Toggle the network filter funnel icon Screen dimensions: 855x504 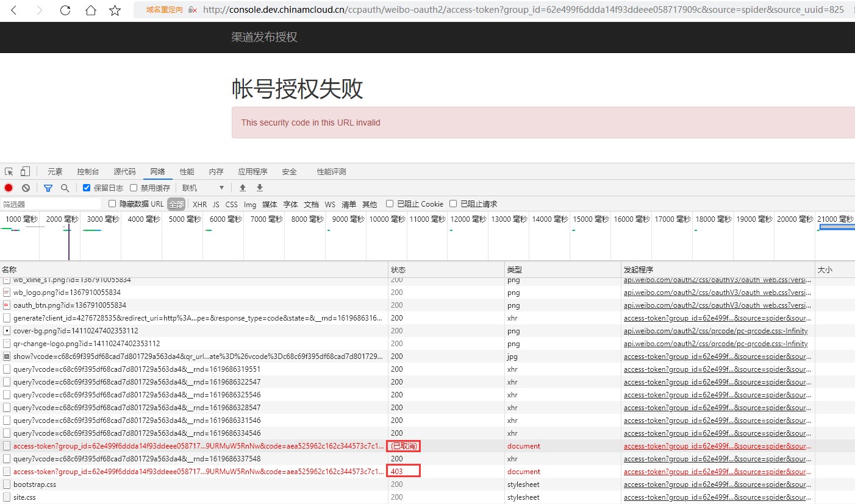click(48, 188)
